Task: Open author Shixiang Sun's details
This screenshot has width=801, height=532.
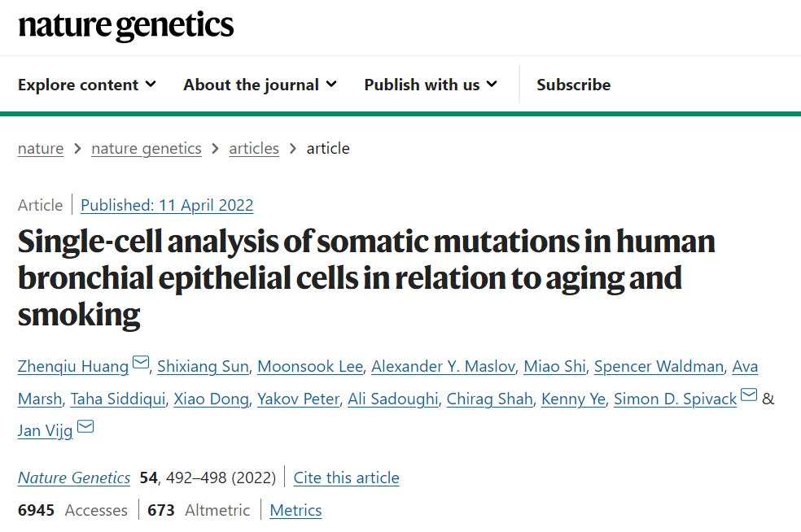Action: [x=203, y=366]
